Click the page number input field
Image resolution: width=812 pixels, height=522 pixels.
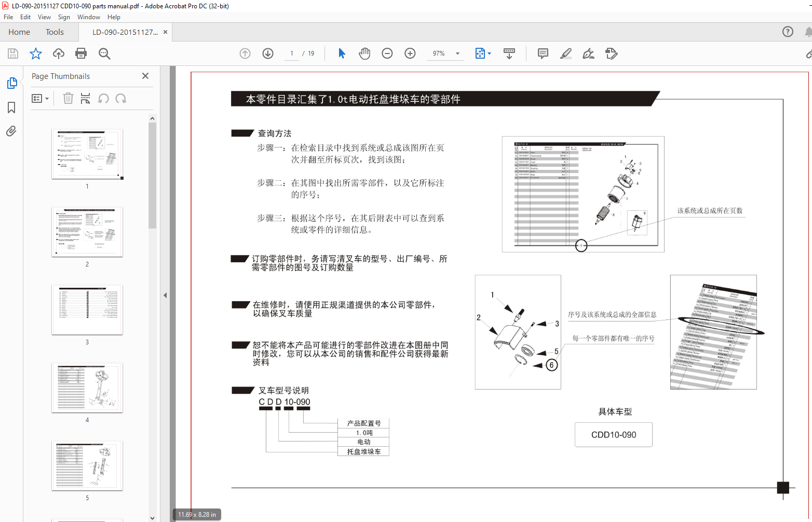pyautogui.click(x=292, y=53)
